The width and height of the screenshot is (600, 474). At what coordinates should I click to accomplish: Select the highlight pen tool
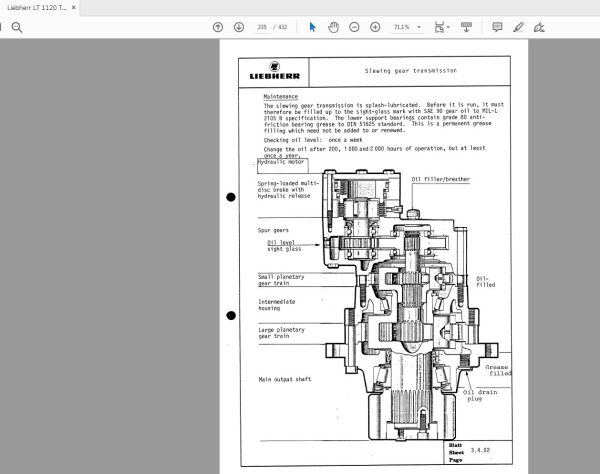point(517,27)
